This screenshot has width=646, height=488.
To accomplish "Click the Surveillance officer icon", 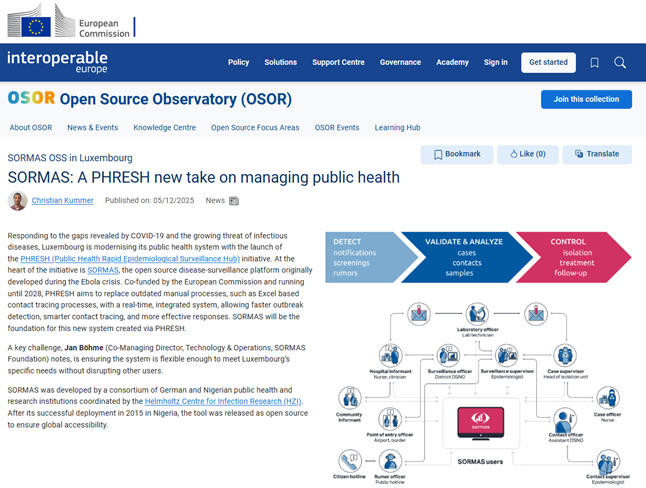I will 448,355.
